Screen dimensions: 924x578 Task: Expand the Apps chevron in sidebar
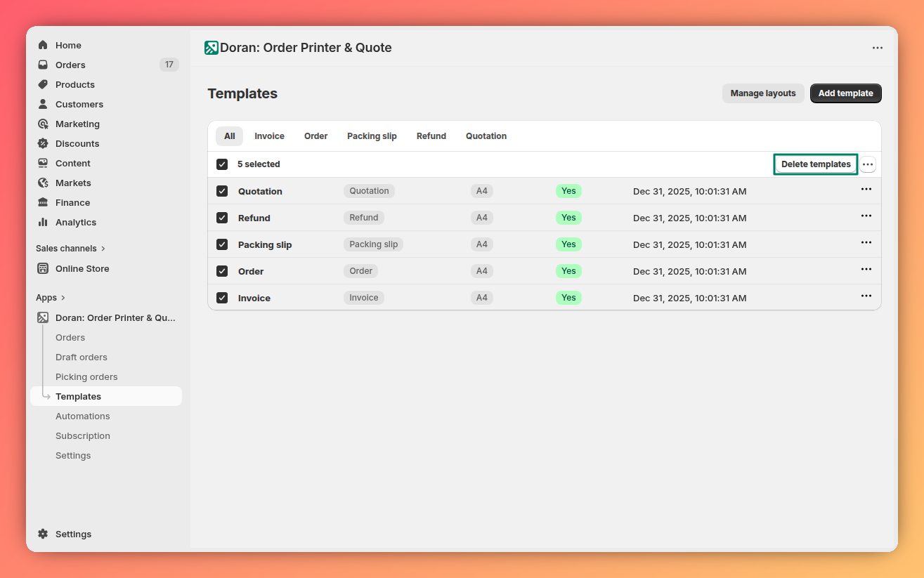click(x=63, y=298)
